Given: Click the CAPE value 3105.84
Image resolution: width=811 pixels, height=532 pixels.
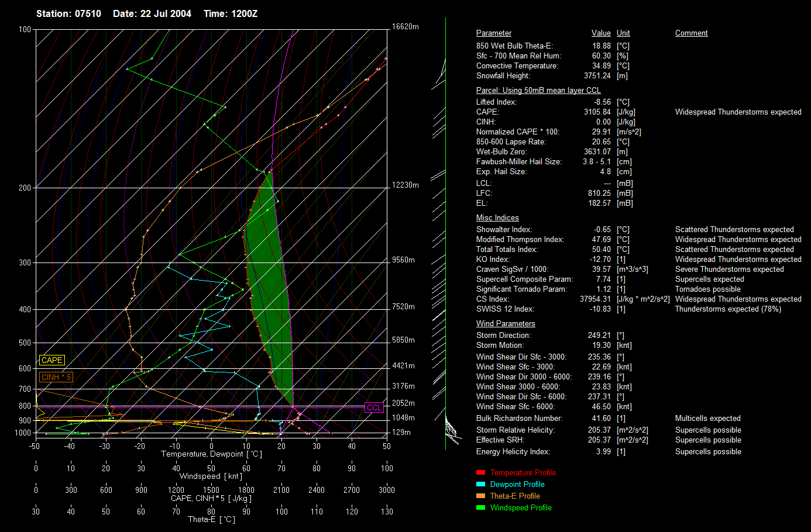Looking at the screenshot, I should click(597, 112).
